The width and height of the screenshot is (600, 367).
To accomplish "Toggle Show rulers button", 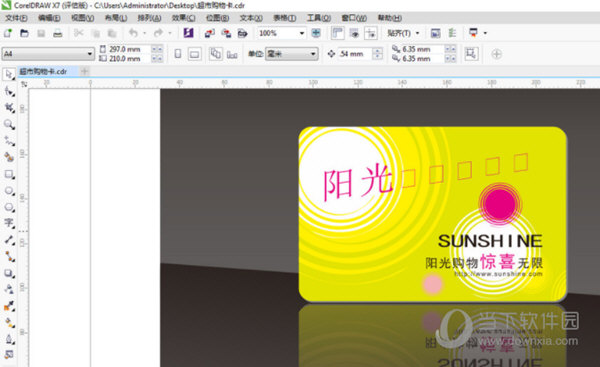I will (x=337, y=33).
